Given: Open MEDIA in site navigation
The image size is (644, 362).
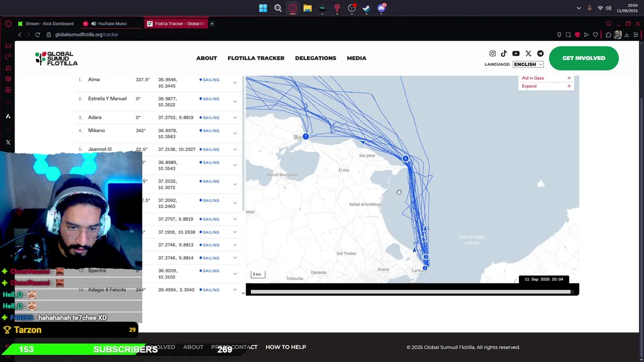Looking at the screenshot, I should pyautogui.click(x=357, y=58).
